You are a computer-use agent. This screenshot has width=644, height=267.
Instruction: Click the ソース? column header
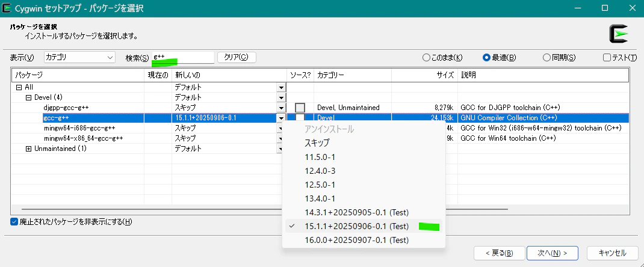click(x=300, y=75)
